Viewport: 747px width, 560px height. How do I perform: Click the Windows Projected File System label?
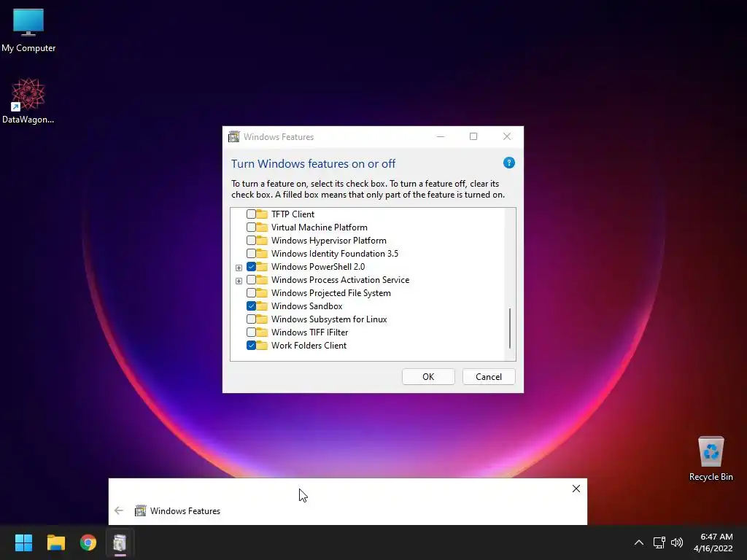(x=331, y=293)
